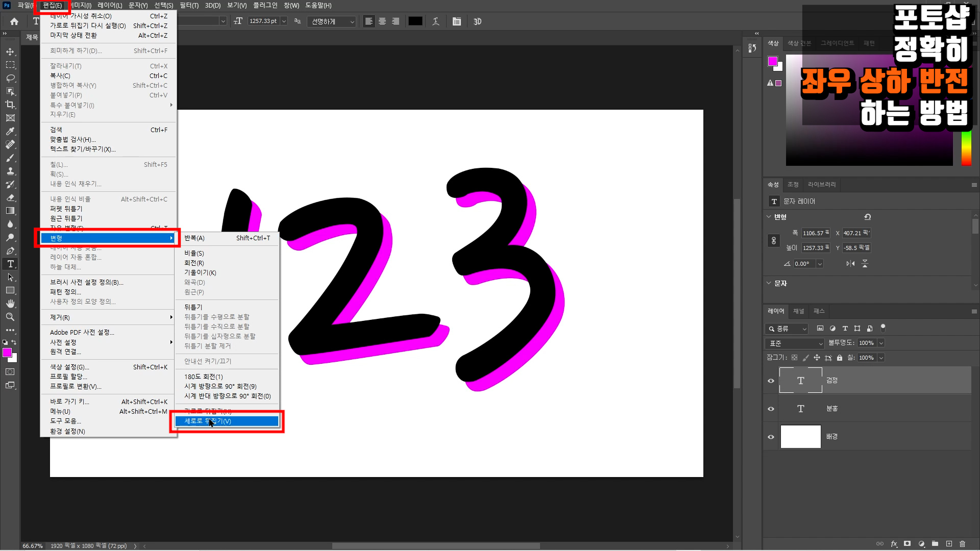Open the 표준 blend mode dropdown
This screenshot has width=980, height=551.
795,343
